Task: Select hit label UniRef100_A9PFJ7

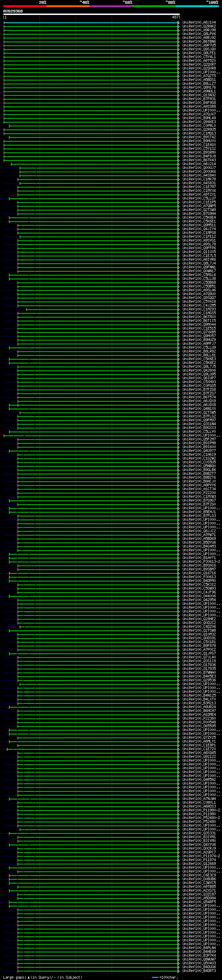Action: pyautogui.click(x=199, y=343)
